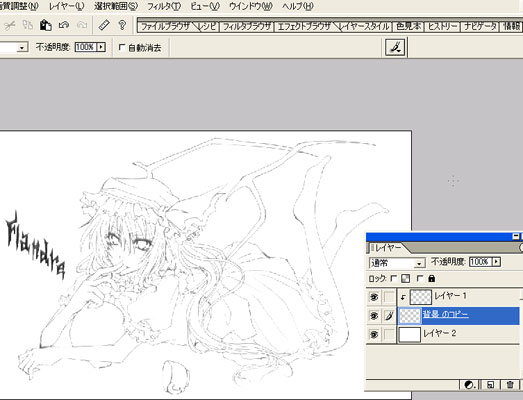Click the Cut scissors icon
The height and width of the screenshot is (400, 523).
click(x=10, y=25)
